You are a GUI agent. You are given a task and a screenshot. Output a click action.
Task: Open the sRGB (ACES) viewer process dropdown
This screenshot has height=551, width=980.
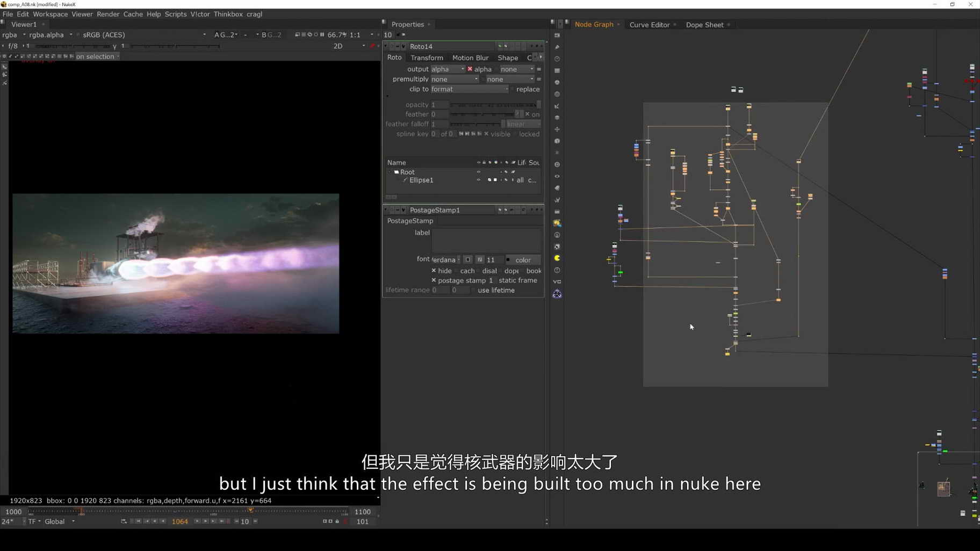[144, 35]
